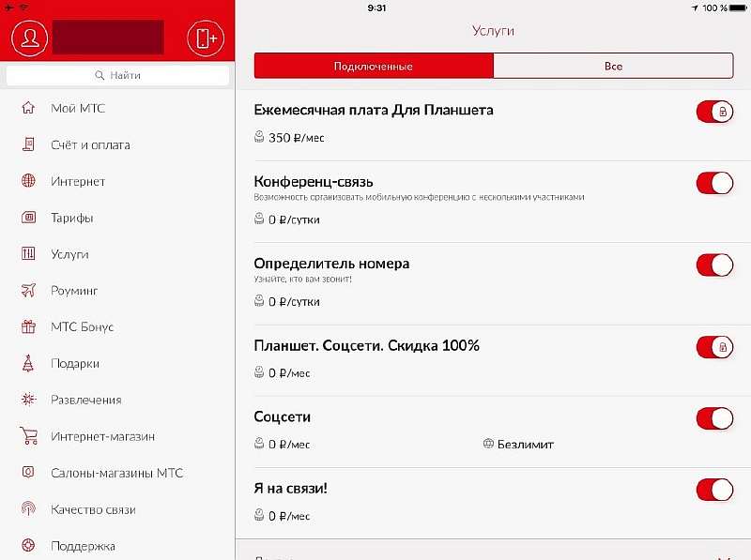Viewport: 751px width, 560px height.
Task: Open МТС Бонус gift icon
Action: pos(29,327)
